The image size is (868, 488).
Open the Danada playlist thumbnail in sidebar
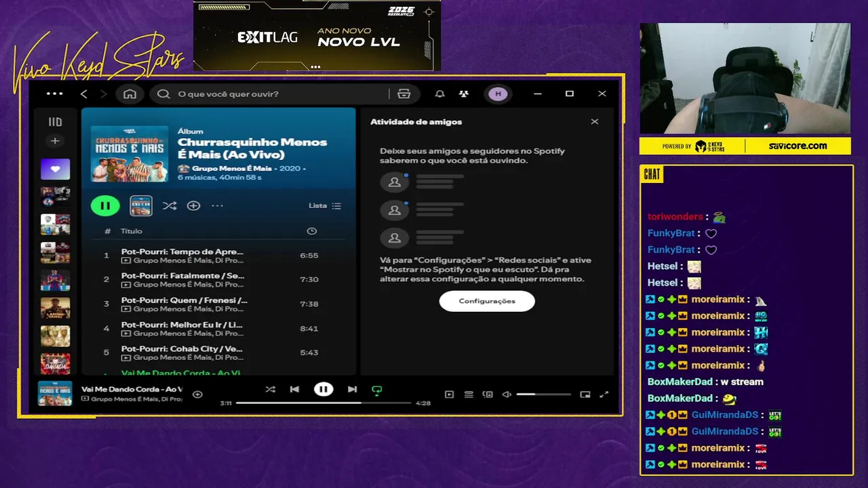(55, 364)
